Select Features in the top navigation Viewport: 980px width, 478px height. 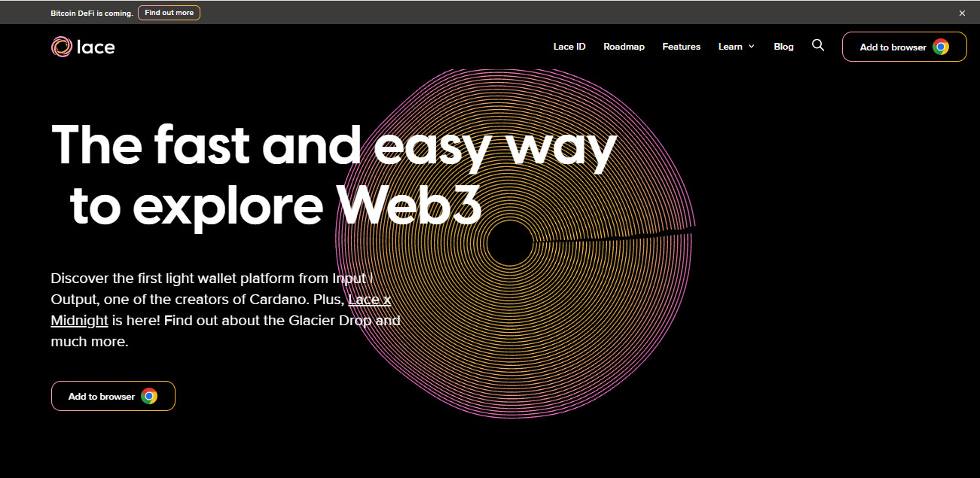tap(682, 47)
